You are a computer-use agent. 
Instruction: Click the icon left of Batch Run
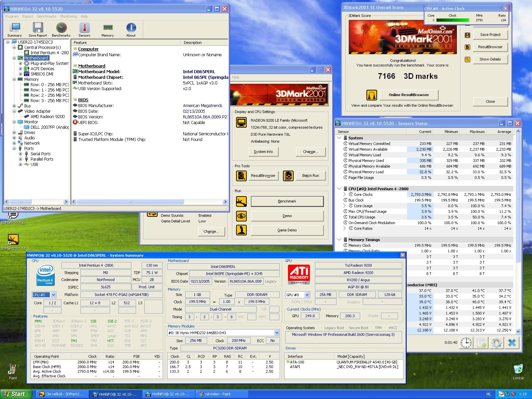coord(288,176)
